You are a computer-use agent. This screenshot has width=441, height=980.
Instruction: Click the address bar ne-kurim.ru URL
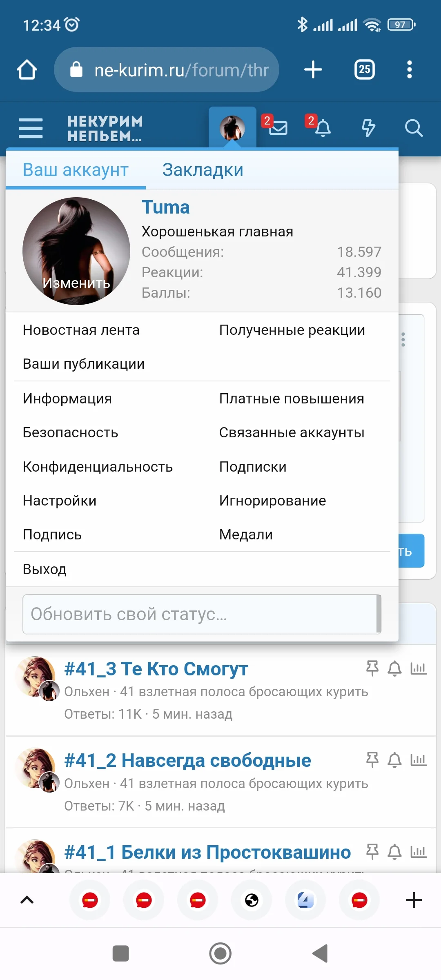167,69
